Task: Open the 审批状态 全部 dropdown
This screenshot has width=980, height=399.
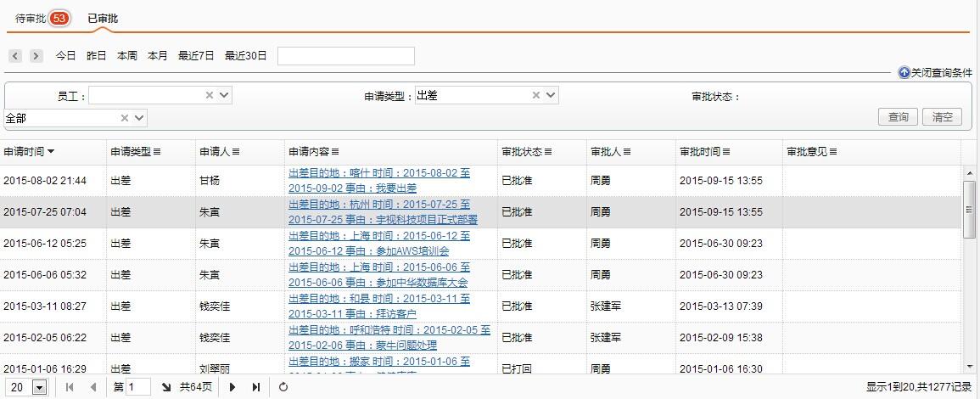Action: point(139,118)
